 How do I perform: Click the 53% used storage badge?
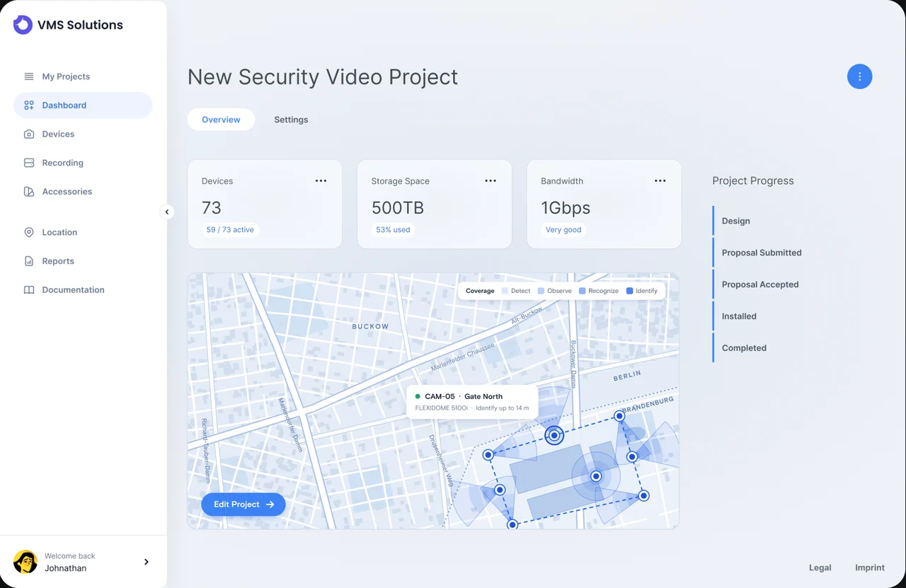coord(393,230)
